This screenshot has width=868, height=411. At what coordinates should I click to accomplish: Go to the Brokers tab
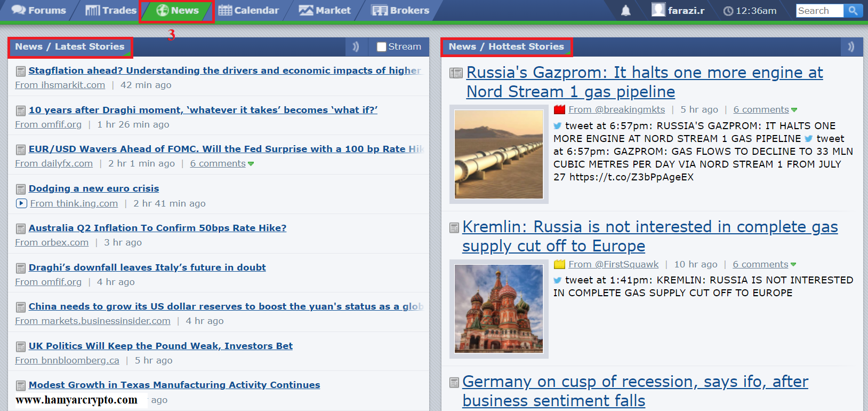[400, 11]
